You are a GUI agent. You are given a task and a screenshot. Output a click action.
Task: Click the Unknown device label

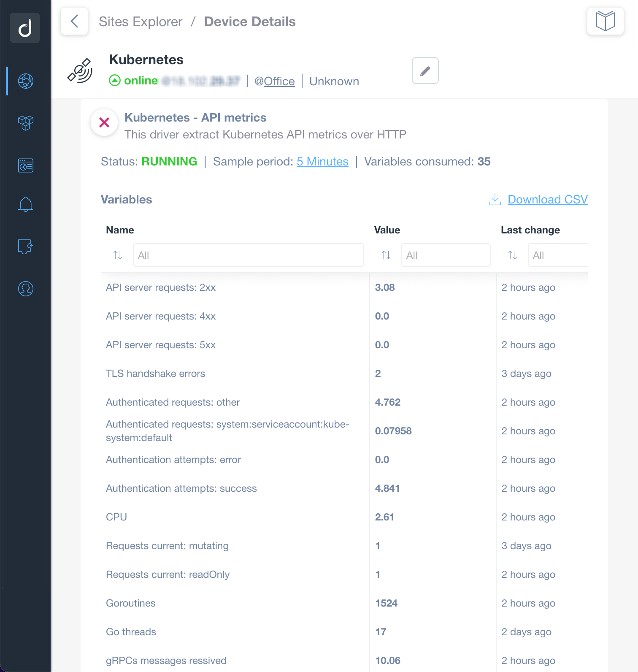pyautogui.click(x=334, y=81)
